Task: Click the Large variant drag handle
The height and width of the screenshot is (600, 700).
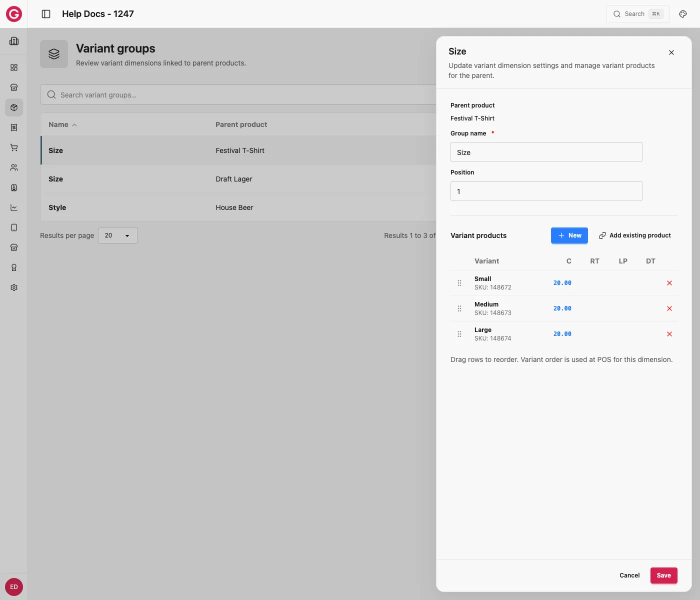Action: pyautogui.click(x=459, y=334)
